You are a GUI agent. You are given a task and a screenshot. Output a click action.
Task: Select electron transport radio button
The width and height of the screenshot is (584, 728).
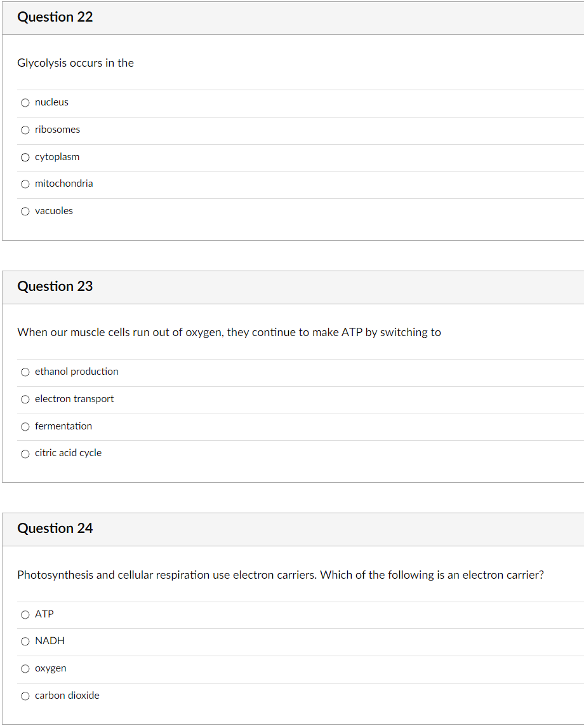coord(25,400)
